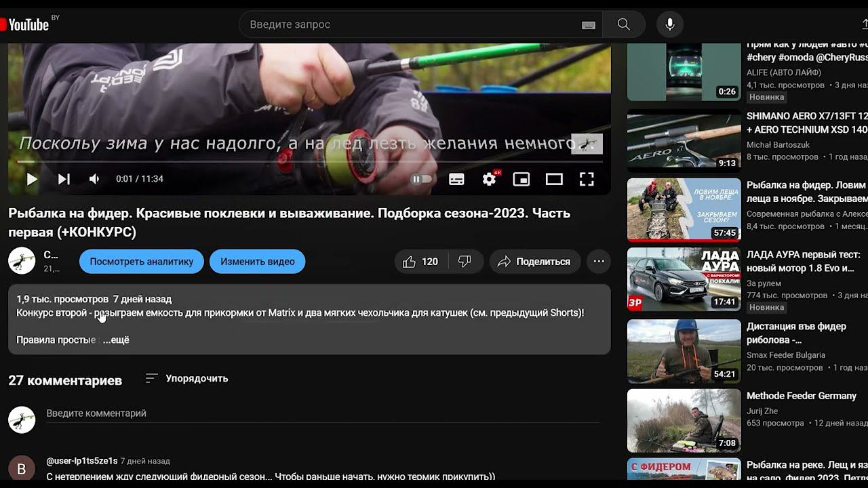Click the search magnifier button
Image resolution: width=868 pixels, height=488 pixels.
624,24
